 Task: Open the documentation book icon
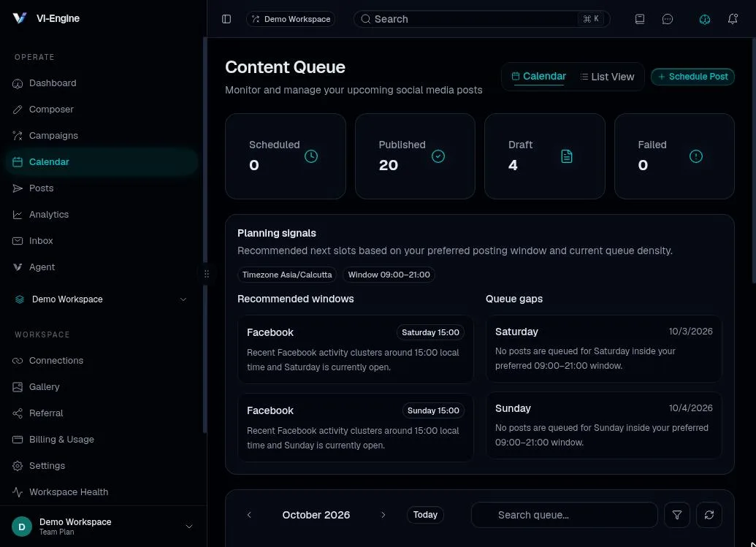[x=639, y=19]
